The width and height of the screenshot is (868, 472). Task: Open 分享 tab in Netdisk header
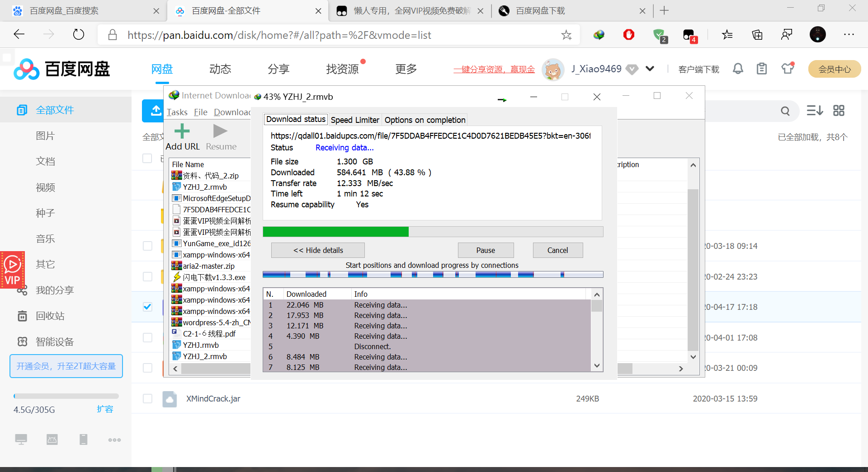[278, 69]
